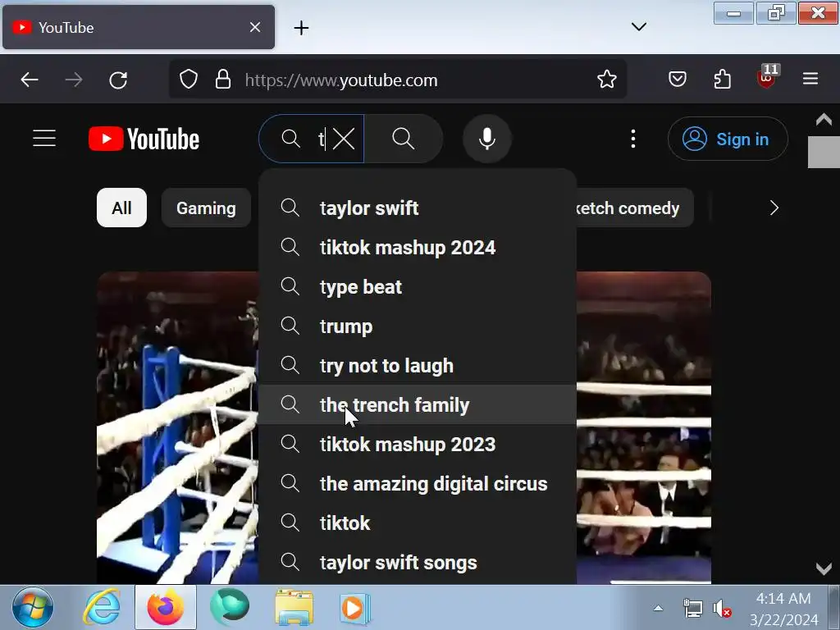The height and width of the screenshot is (630, 840).
Task: Click the network tray icon
Action: [692, 609]
